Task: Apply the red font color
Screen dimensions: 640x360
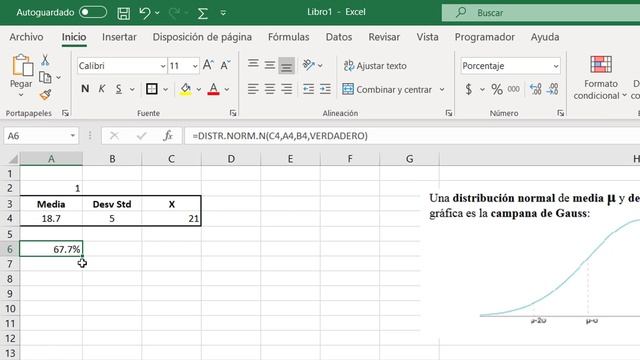Action: (213, 89)
